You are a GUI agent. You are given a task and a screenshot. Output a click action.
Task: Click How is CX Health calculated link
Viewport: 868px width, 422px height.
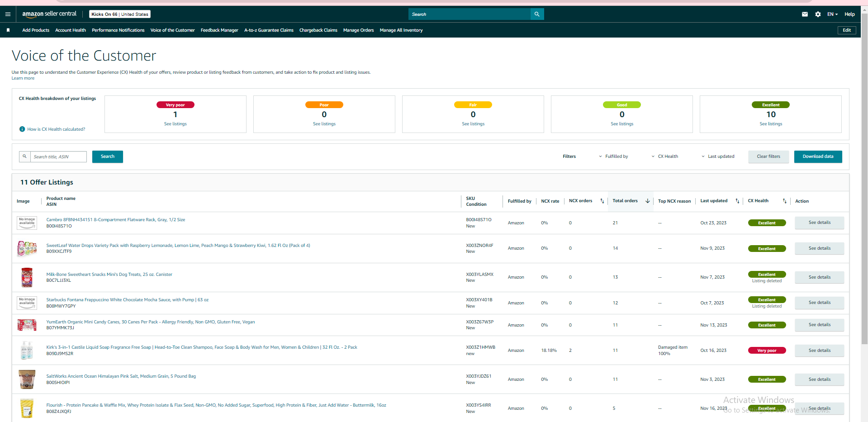coord(56,129)
